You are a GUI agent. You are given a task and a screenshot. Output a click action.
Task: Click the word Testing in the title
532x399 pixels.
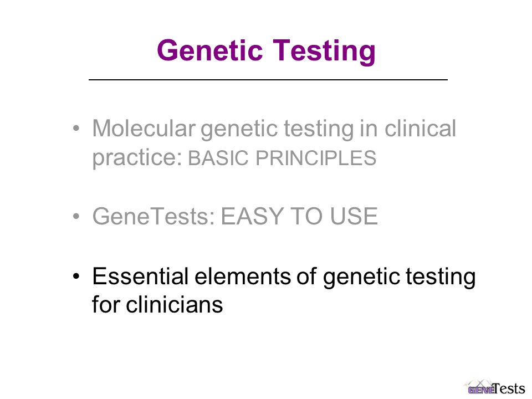(x=325, y=50)
